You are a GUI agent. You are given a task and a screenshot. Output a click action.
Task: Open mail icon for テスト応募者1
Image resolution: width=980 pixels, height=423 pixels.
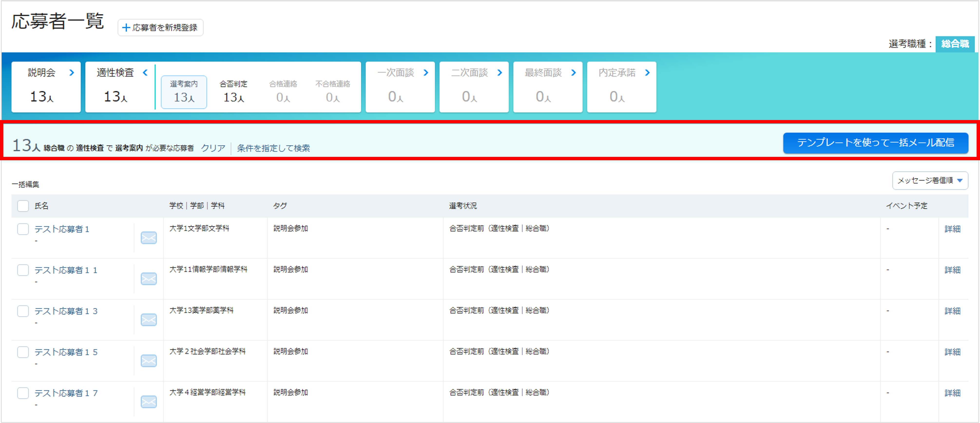[x=148, y=238]
